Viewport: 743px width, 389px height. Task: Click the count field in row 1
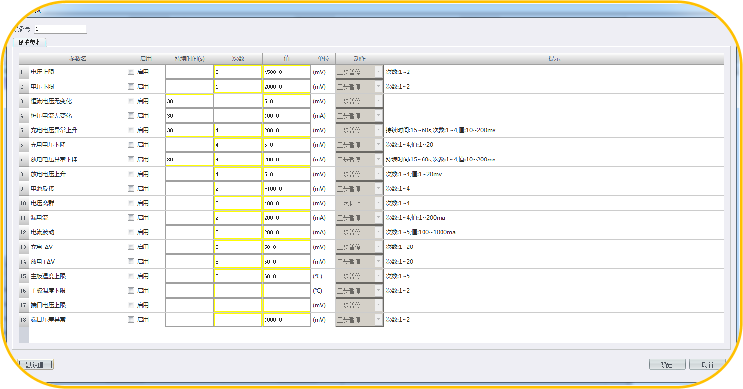[238, 72]
